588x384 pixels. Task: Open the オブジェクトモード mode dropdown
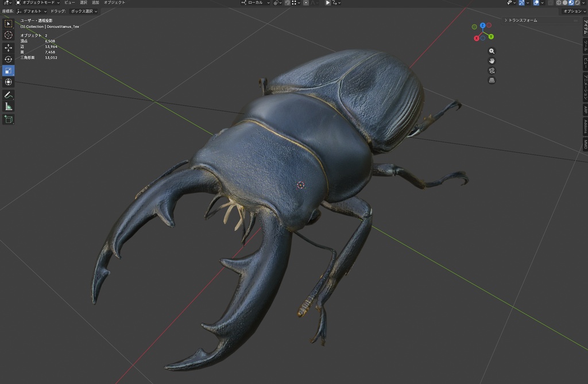tap(37, 3)
